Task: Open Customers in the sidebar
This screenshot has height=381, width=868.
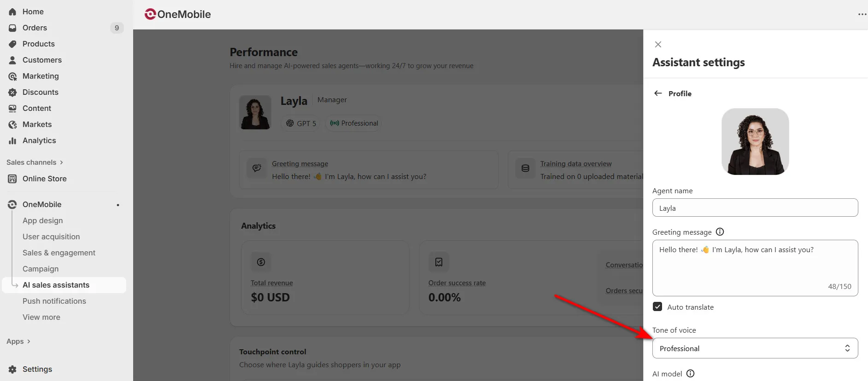Action: (x=64, y=60)
